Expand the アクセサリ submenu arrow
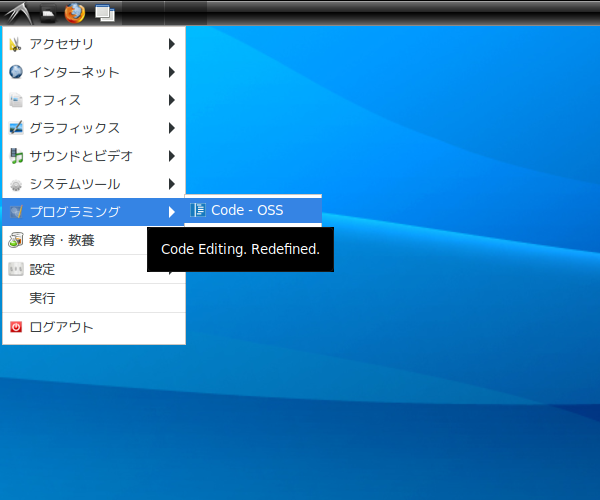The height and width of the screenshot is (500, 600). pos(172,44)
